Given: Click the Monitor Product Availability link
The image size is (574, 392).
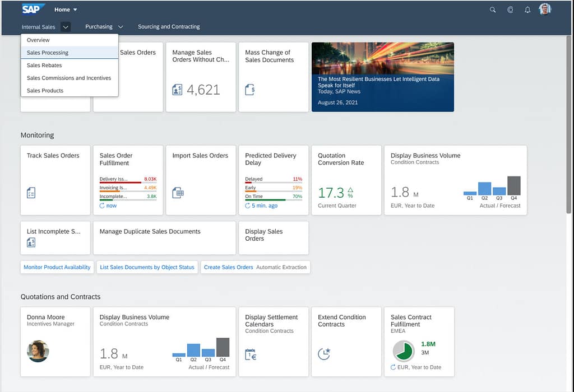Looking at the screenshot, I should (57, 267).
